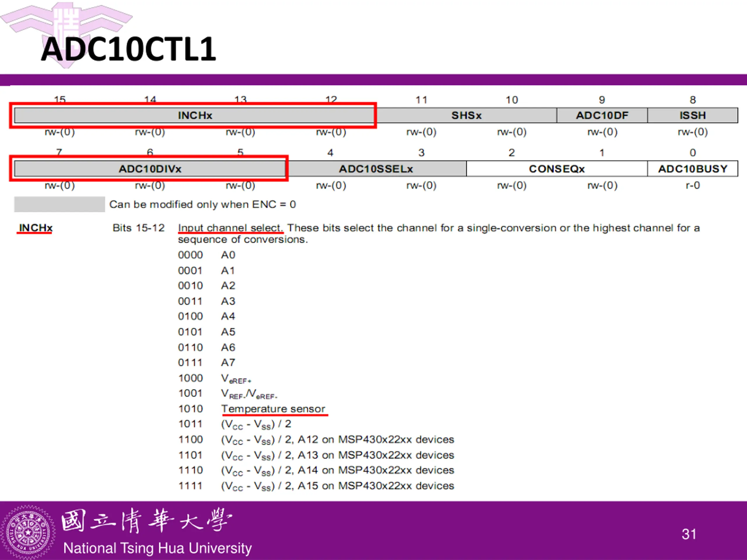Click bit number 11 above SHSx

click(421, 100)
